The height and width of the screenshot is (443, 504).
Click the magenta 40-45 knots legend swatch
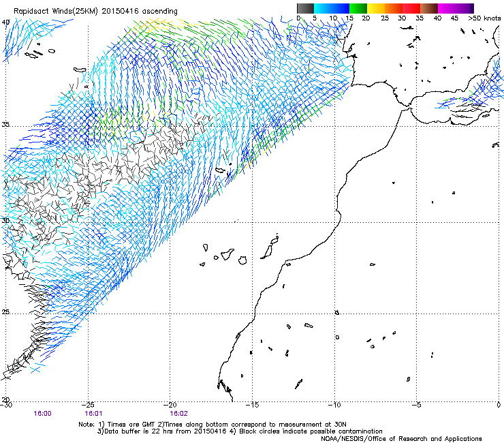pos(447,8)
